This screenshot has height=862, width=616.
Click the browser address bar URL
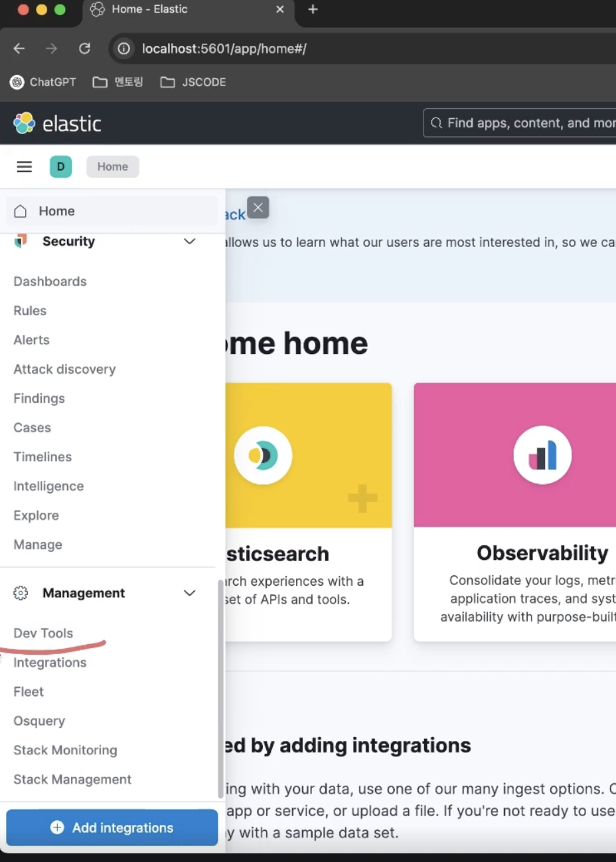tap(224, 48)
